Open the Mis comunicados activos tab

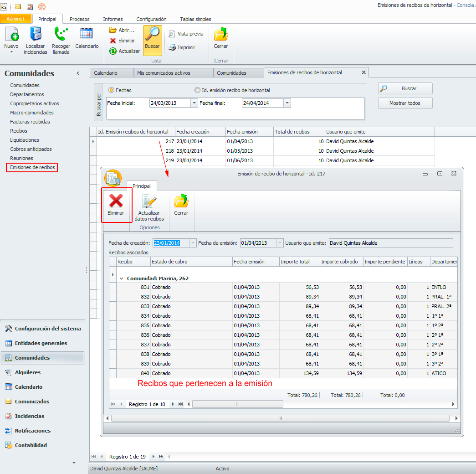[x=164, y=73]
